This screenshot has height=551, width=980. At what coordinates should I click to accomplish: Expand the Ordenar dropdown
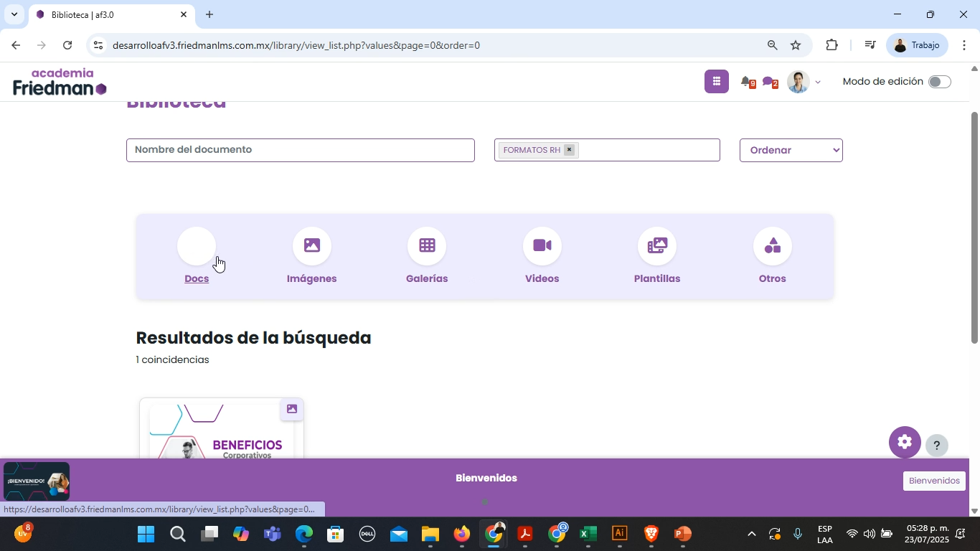click(791, 150)
